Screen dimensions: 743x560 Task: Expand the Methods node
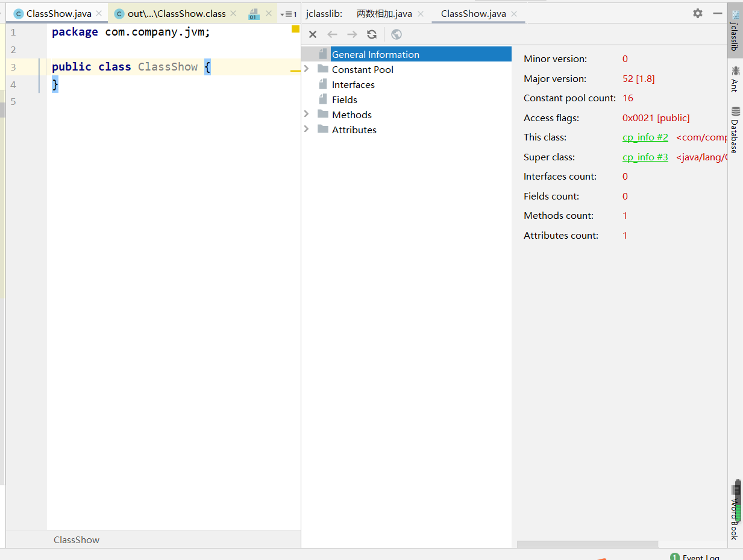(307, 114)
